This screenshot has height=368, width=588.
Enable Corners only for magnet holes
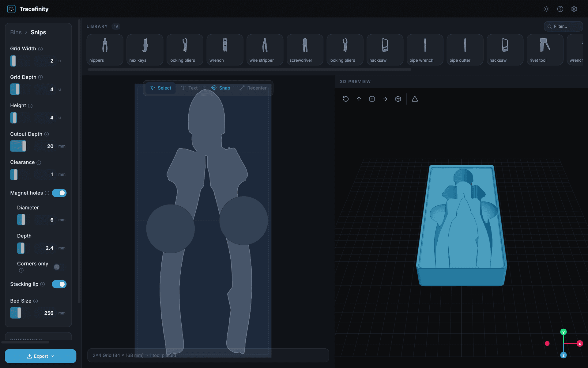[x=56, y=267]
